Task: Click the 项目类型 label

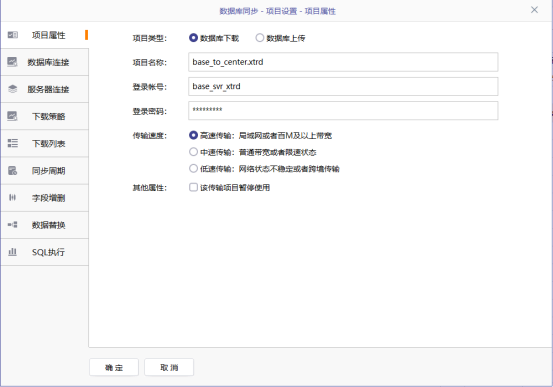Action: [x=150, y=38]
